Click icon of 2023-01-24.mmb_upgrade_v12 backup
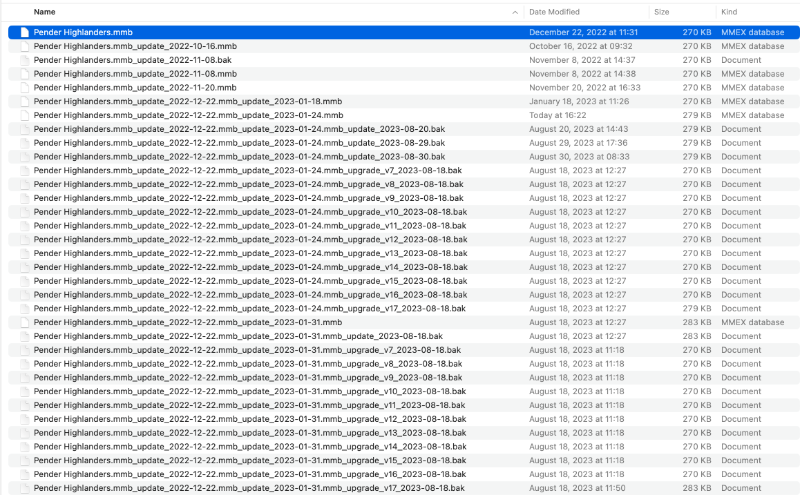 24,239
